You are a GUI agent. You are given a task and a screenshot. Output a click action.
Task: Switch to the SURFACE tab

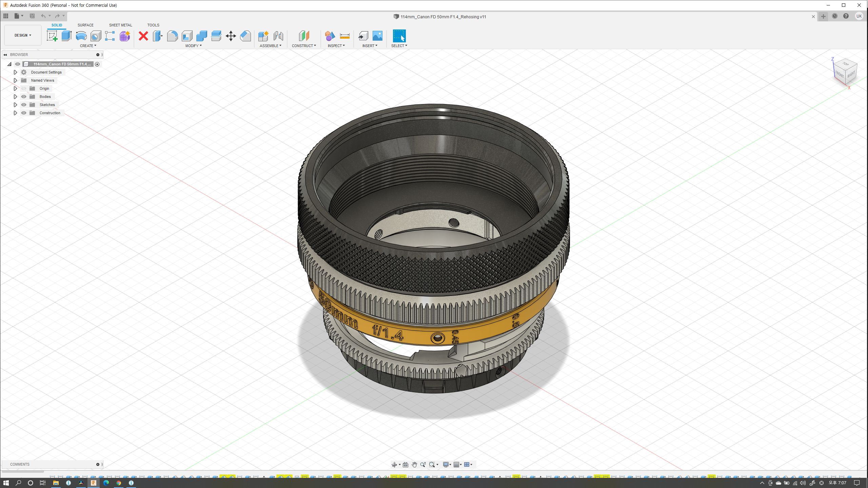(x=85, y=25)
